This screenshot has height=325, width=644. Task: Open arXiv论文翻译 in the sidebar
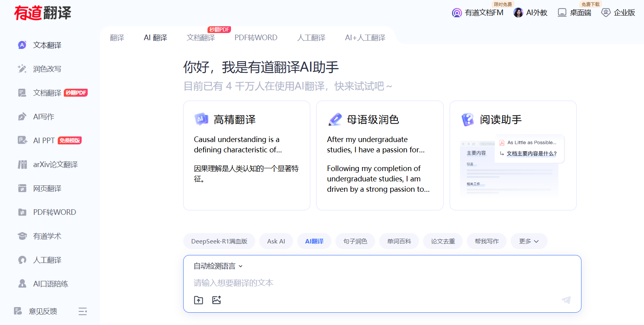click(55, 165)
